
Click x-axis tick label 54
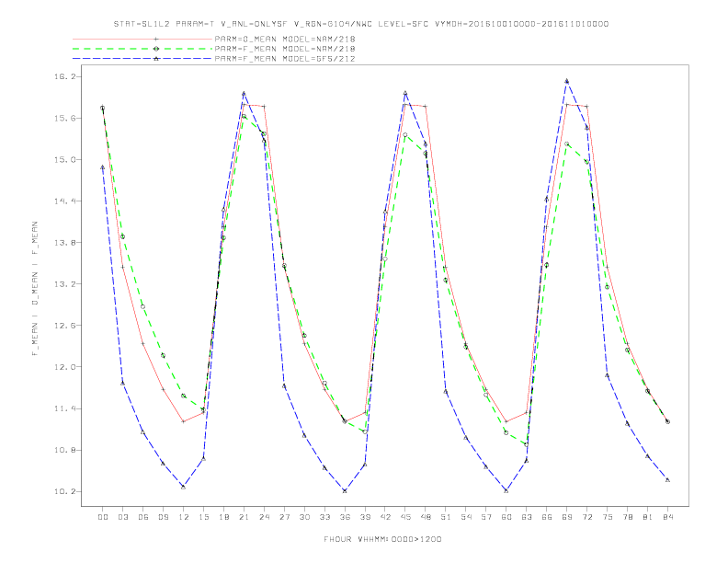tap(466, 517)
